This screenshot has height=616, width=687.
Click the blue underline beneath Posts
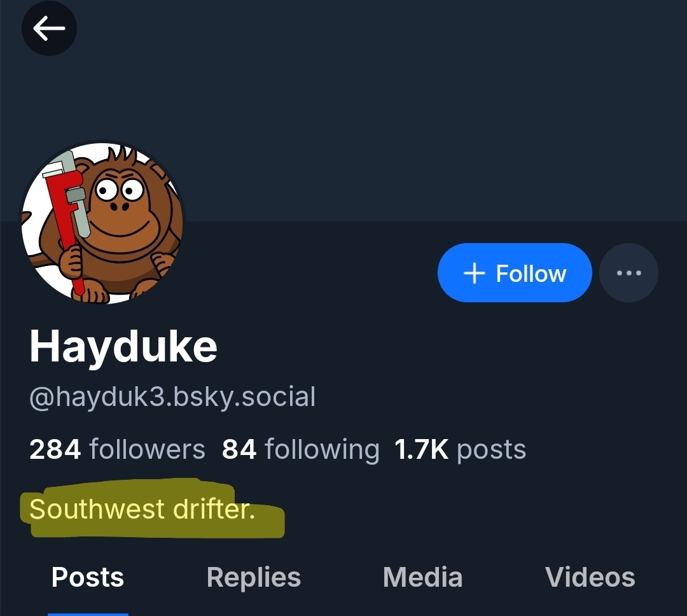(x=88, y=613)
